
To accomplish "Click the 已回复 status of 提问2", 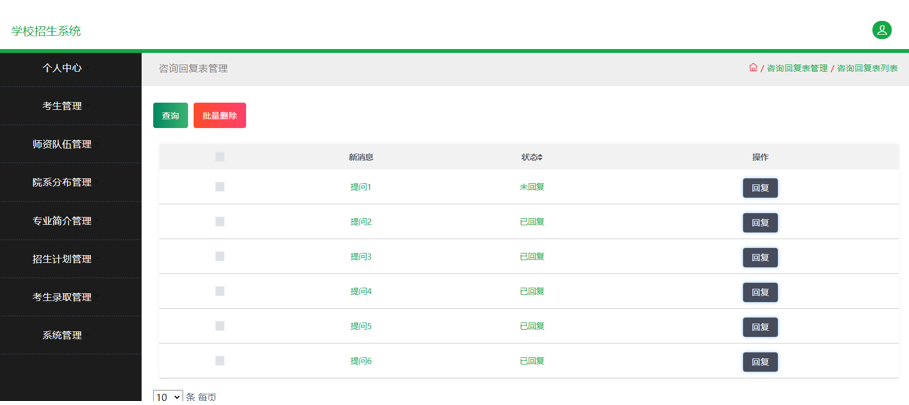I will point(532,221).
